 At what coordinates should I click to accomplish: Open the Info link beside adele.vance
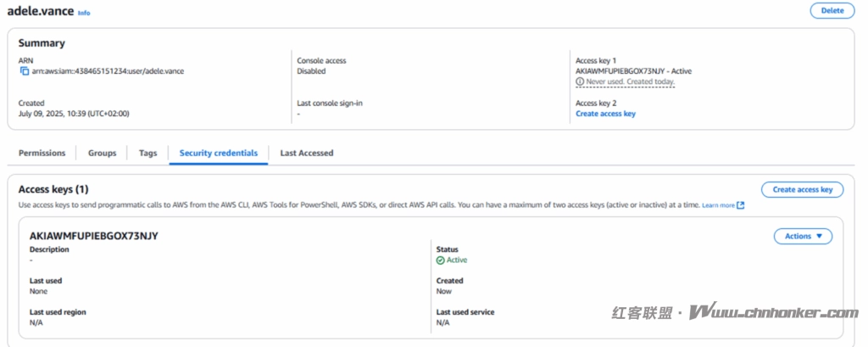(84, 14)
